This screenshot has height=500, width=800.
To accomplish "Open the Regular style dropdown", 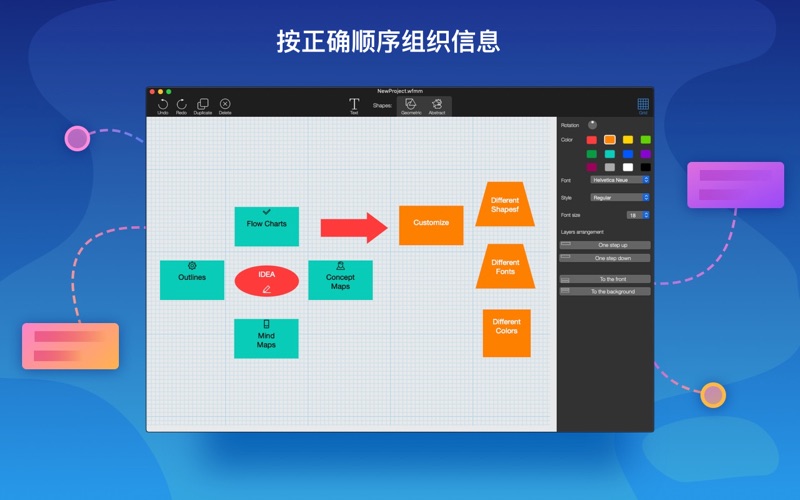I will point(620,197).
